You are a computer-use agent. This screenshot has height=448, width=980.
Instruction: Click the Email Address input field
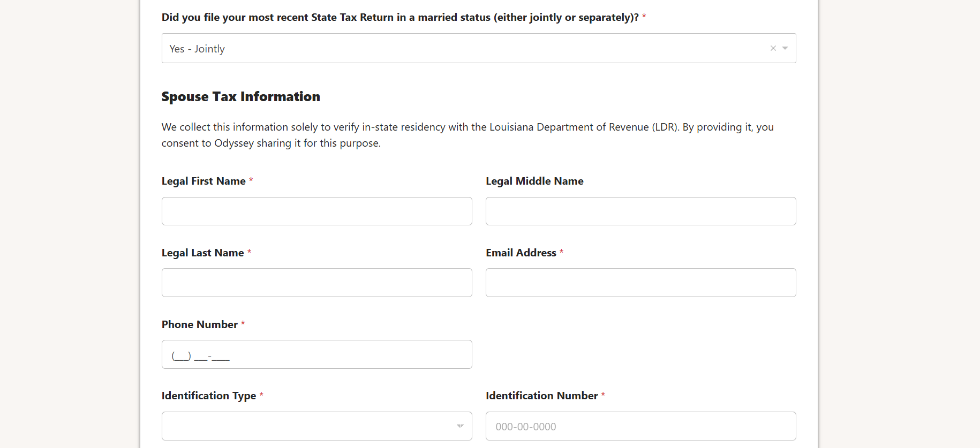pyautogui.click(x=640, y=283)
